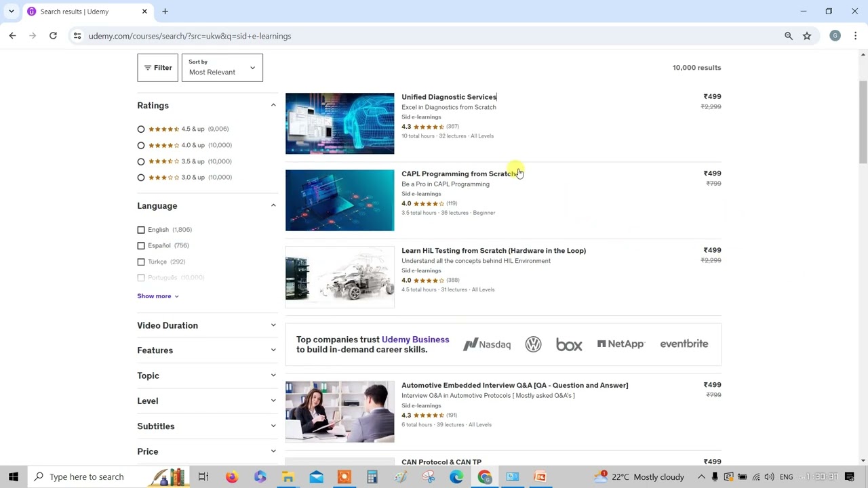Open Snipping Tool from the taskbar
Image resolution: width=868 pixels, height=488 pixels.
[429, 476]
